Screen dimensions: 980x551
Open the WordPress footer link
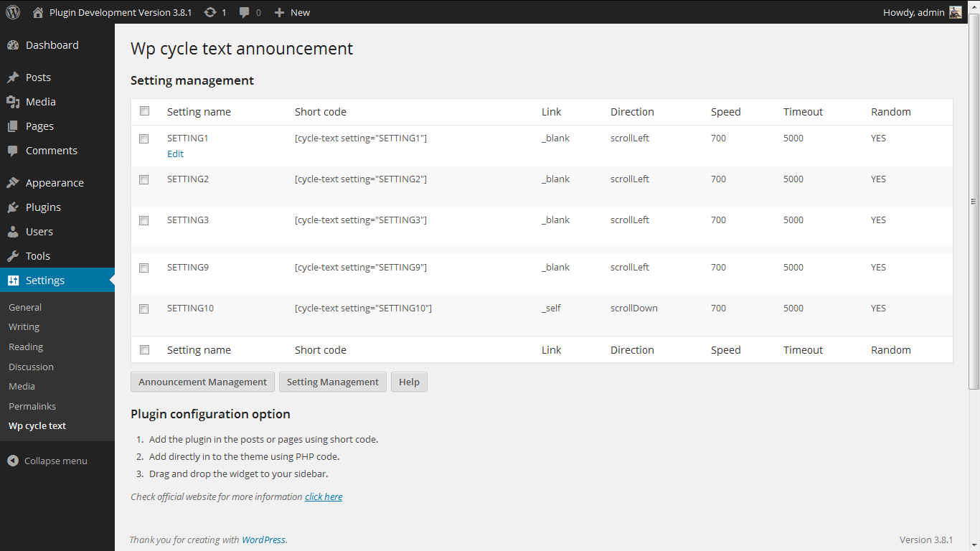[x=263, y=540]
